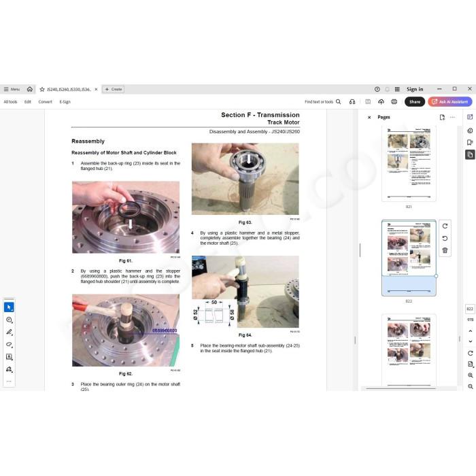Close the Pages panel

[369, 117]
